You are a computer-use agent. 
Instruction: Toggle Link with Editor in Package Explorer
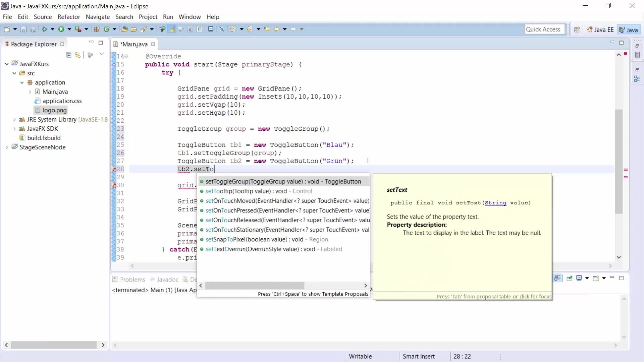(78, 55)
